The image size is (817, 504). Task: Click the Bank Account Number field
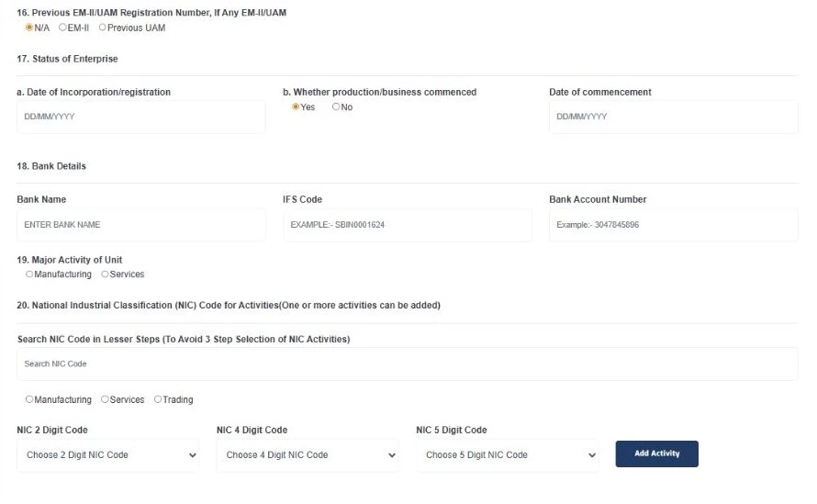tap(673, 225)
